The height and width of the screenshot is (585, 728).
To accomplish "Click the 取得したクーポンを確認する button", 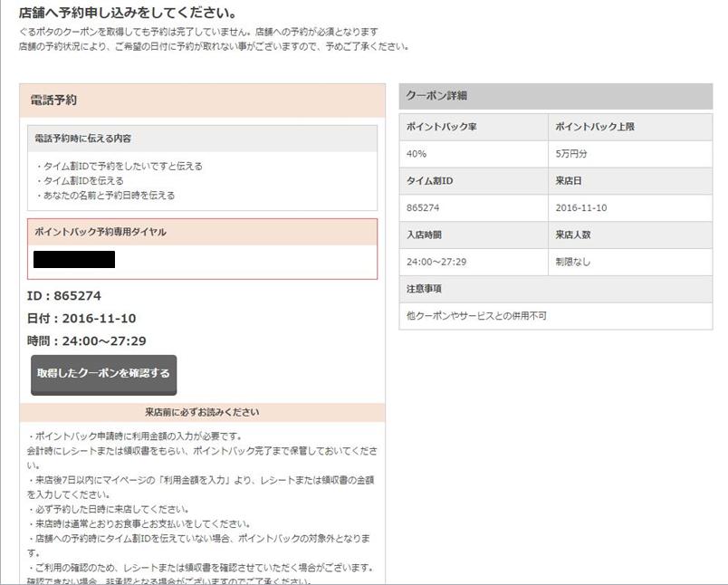I will pyautogui.click(x=103, y=373).
